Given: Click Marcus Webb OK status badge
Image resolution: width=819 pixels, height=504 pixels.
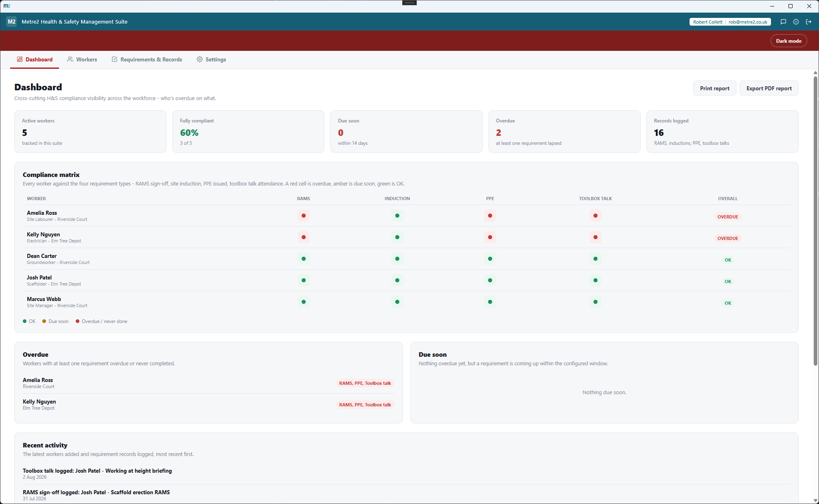Looking at the screenshot, I should [x=727, y=303].
